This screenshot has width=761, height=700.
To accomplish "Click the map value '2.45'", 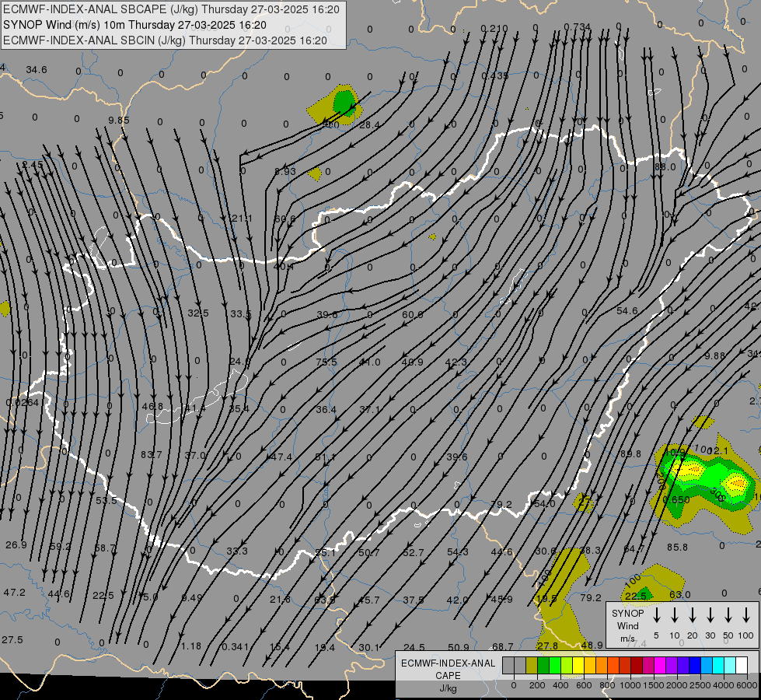I will (32, 165).
